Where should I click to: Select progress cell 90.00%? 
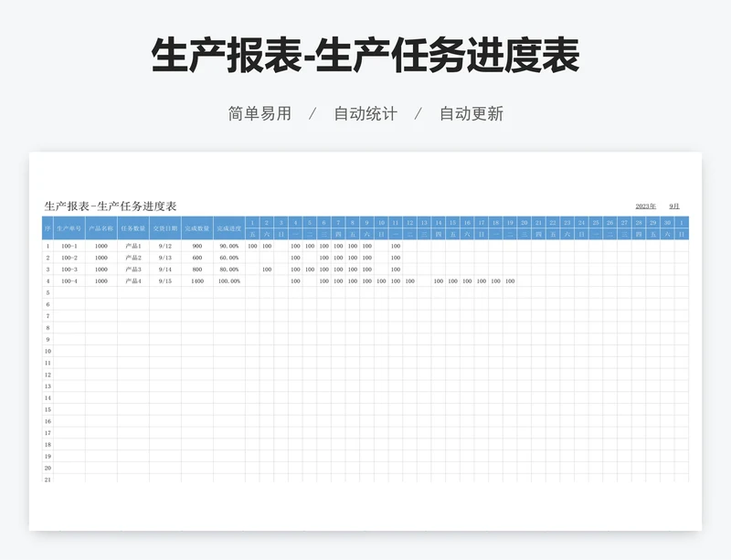[x=229, y=246]
